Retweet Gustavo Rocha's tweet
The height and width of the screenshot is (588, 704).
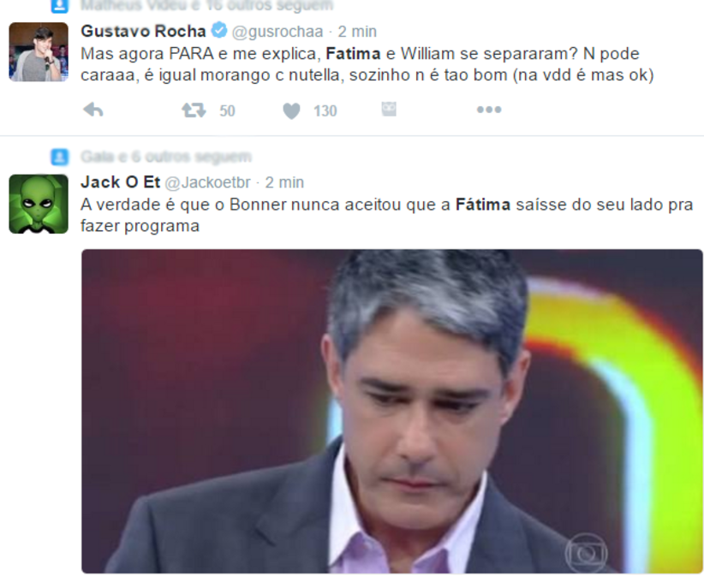tap(194, 110)
